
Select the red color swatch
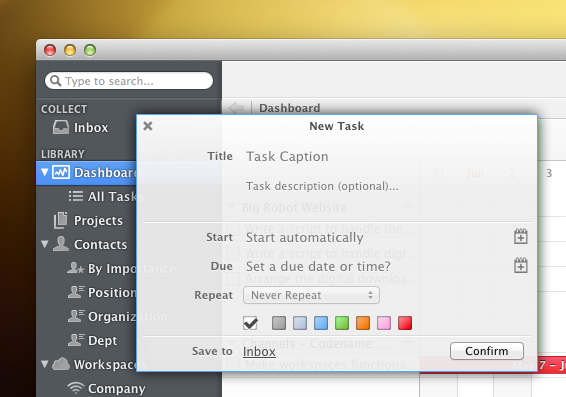pyautogui.click(x=405, y=323)
